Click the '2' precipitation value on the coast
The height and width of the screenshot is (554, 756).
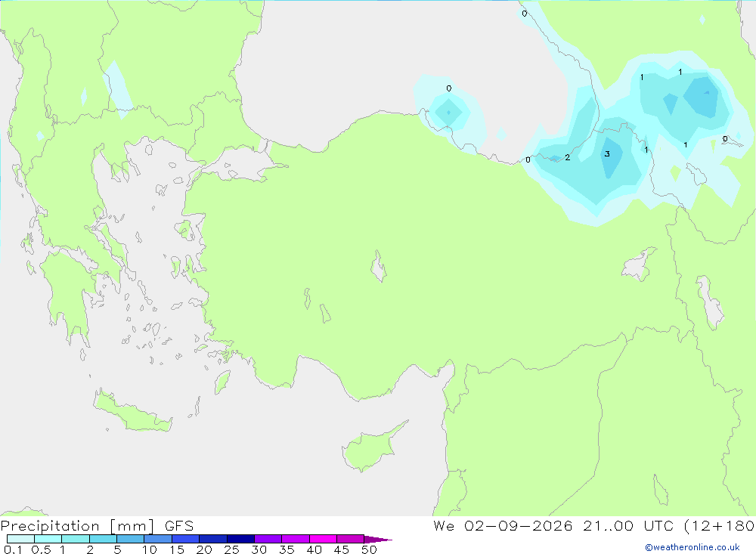(568, 157)
